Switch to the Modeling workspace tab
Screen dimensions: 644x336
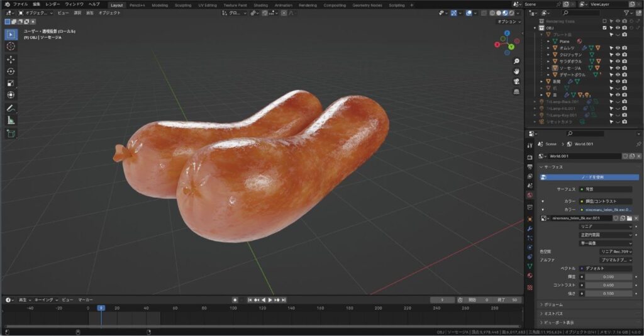(x=160, y=5)
